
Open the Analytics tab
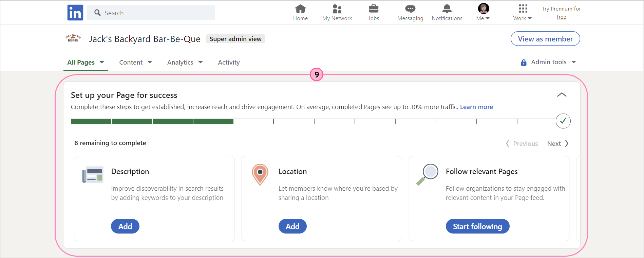click(180, 62)
